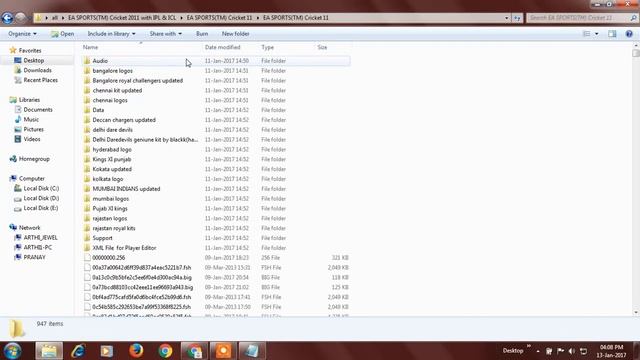
Task: Select Deccan chargers updated folder
Action: point(124,120)
